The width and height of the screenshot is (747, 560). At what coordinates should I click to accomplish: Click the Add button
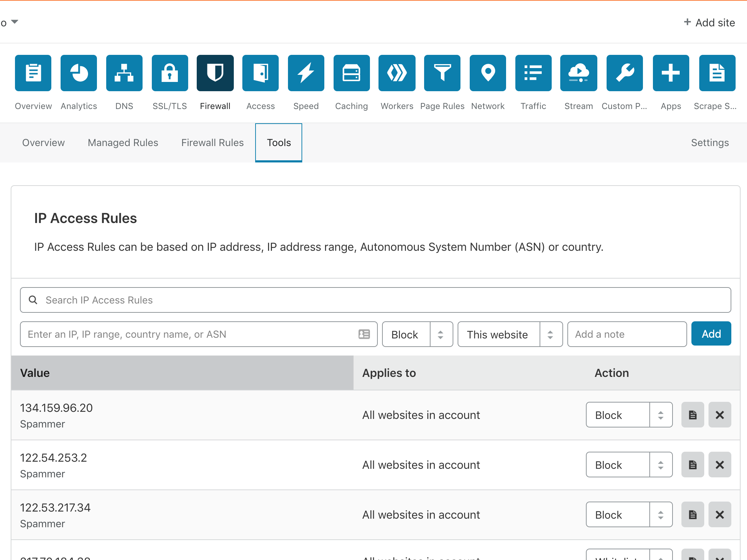click(711, 334)
